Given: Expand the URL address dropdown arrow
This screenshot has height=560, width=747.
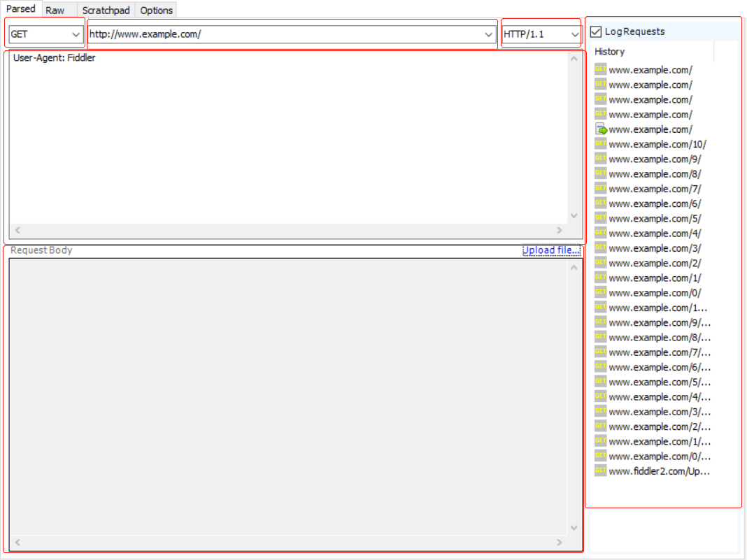Looking at the screenshot, I should point(488,34).
